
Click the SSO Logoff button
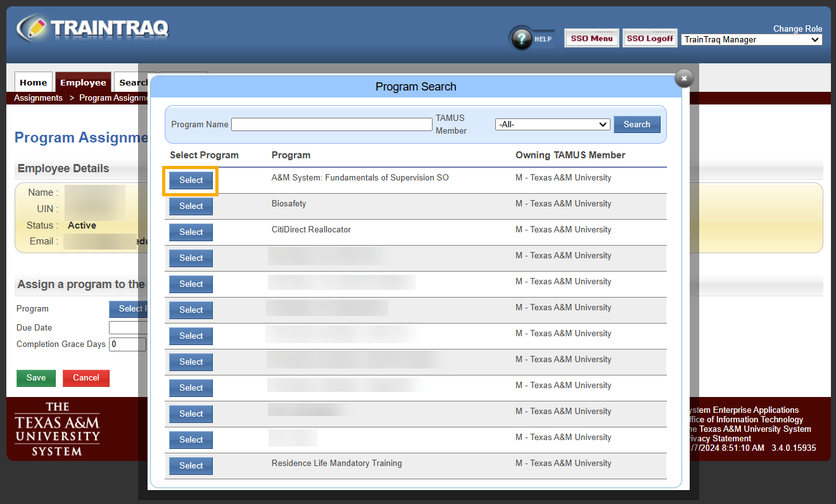click(x=649, y=39)
